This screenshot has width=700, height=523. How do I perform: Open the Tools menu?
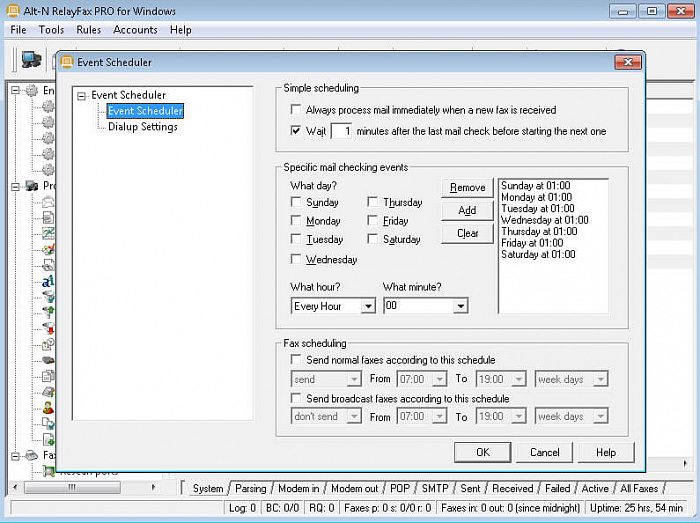[51, 30]
